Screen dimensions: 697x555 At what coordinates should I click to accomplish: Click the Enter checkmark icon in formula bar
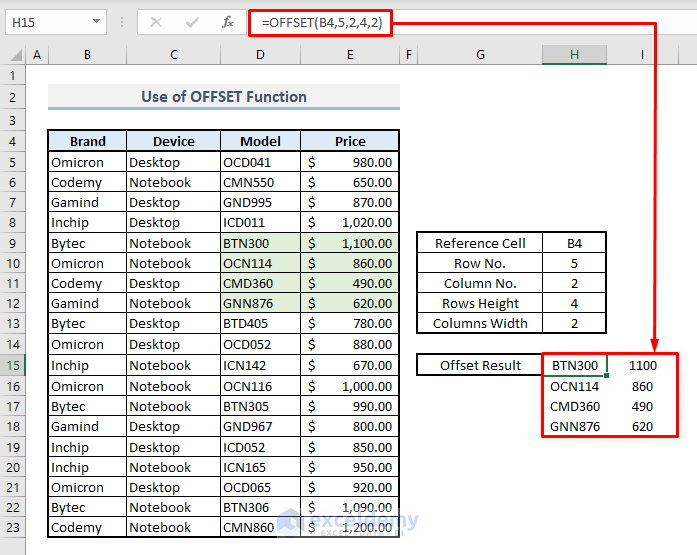coord(192,22)
